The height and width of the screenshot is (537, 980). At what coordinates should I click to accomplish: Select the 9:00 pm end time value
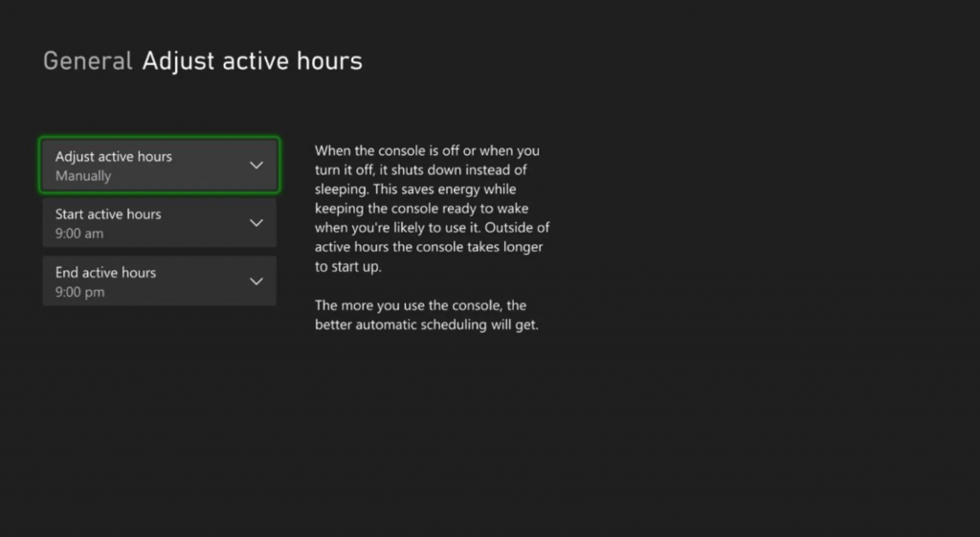point(79,292)
